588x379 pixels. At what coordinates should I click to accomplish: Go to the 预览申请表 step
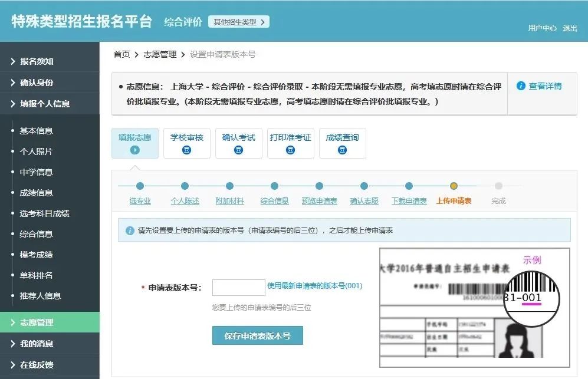319,201
